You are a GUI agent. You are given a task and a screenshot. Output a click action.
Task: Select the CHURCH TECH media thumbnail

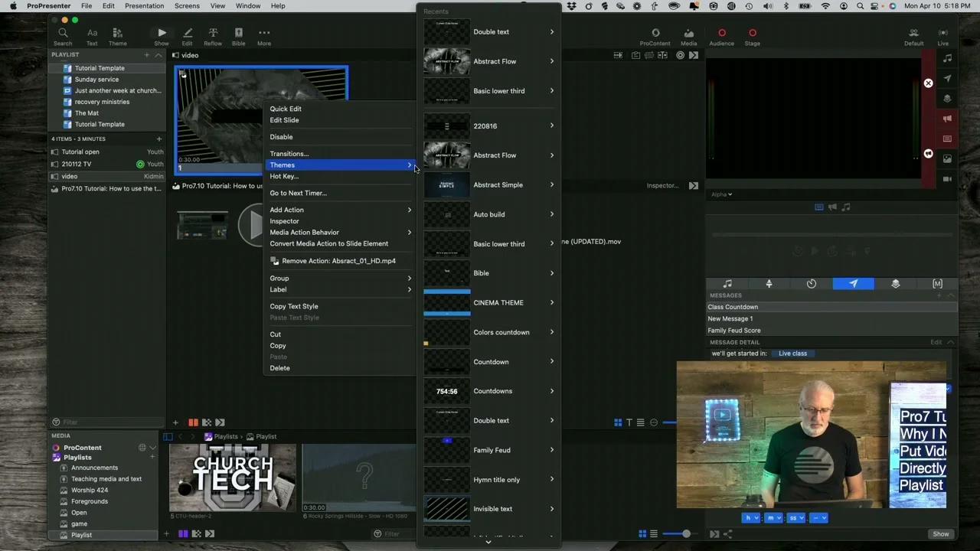[x=232, y=478]
